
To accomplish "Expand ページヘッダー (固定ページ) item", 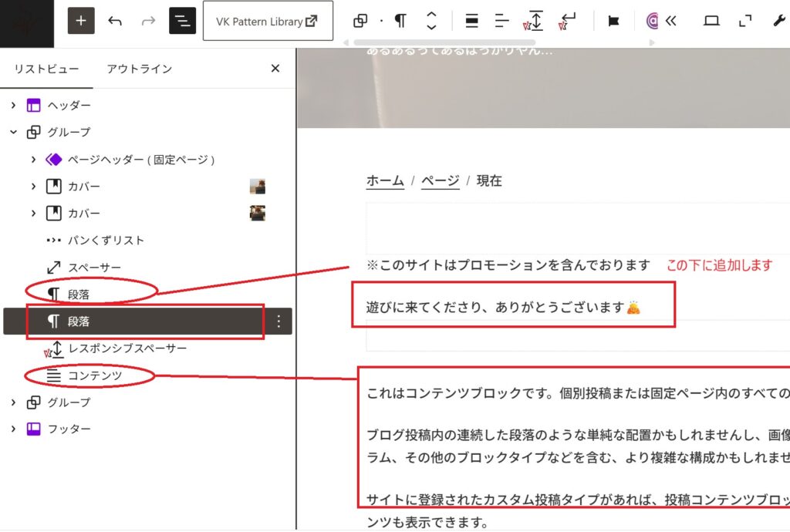I will pyautogui.click(x=34, y=160).
